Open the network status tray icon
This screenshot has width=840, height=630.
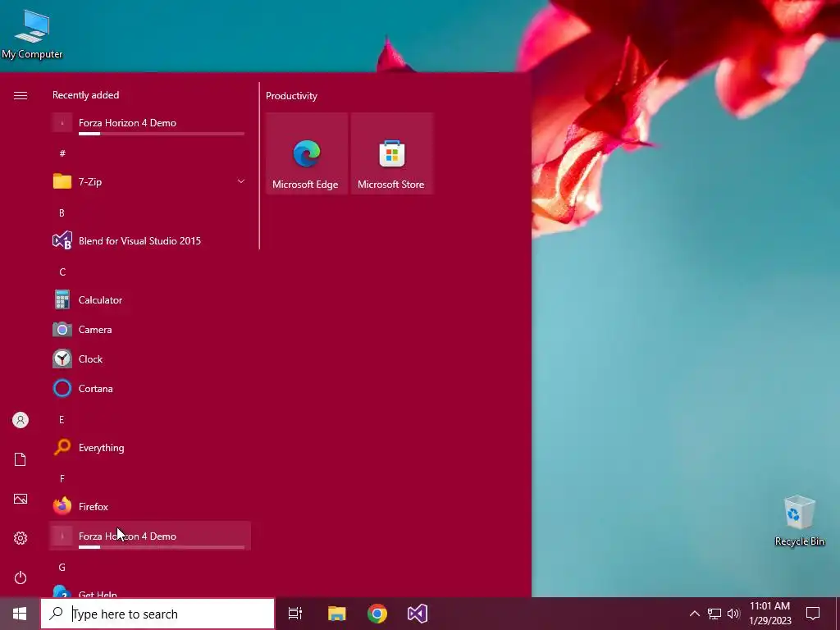pyautogui.click(x=714, y=614)
